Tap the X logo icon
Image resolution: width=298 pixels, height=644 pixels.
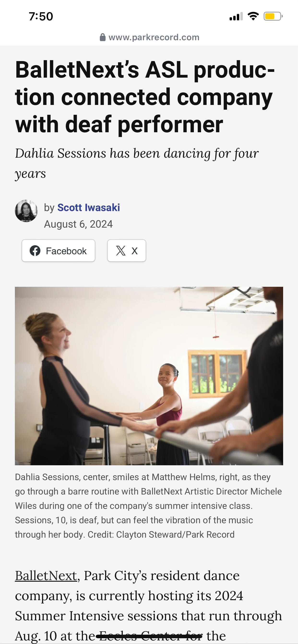tap(121, 251)
